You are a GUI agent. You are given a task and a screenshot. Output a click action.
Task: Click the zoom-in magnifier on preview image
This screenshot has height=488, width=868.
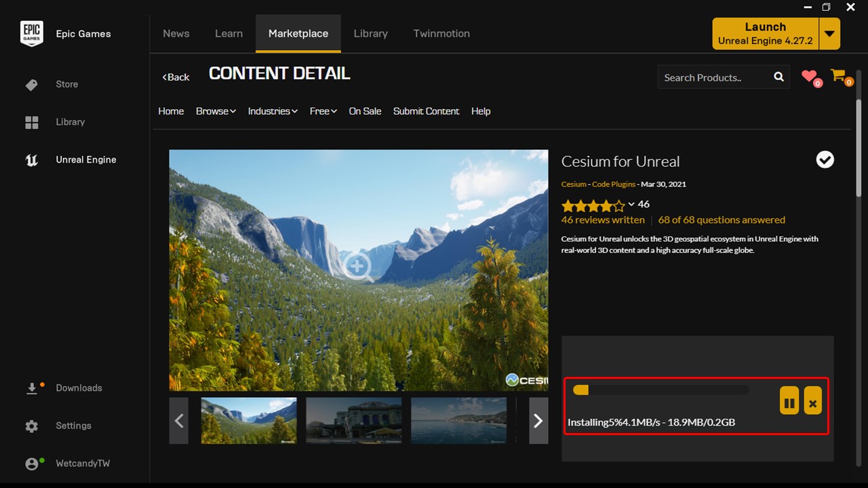[357, 266]
